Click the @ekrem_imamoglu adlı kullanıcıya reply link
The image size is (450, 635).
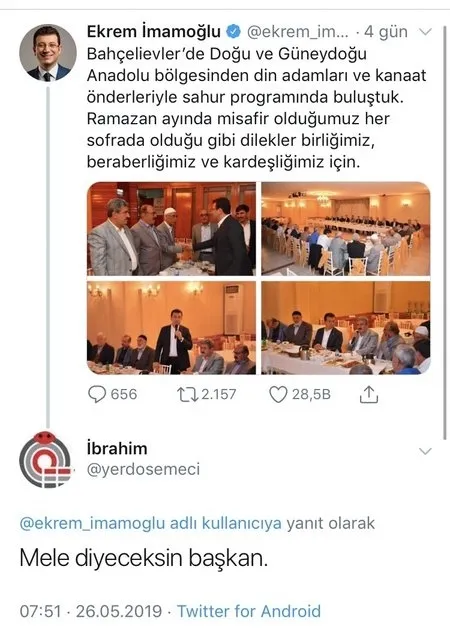click(150, 523)
